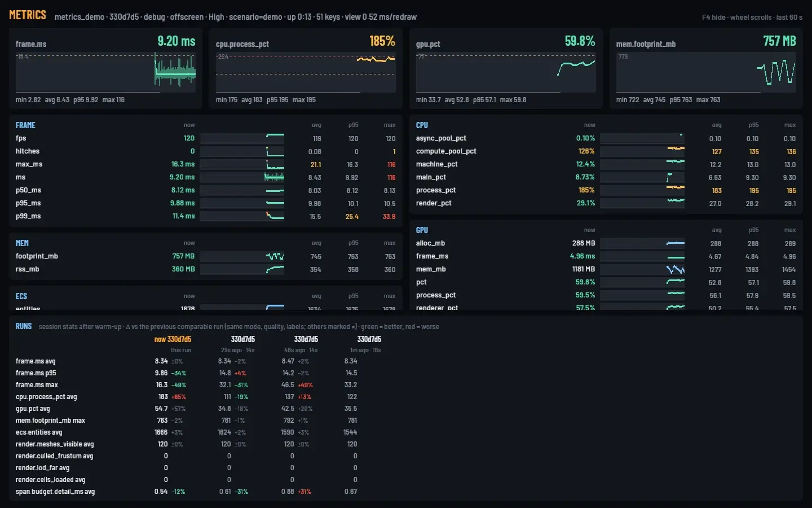Select the ECS section header

tap(21, 296)
